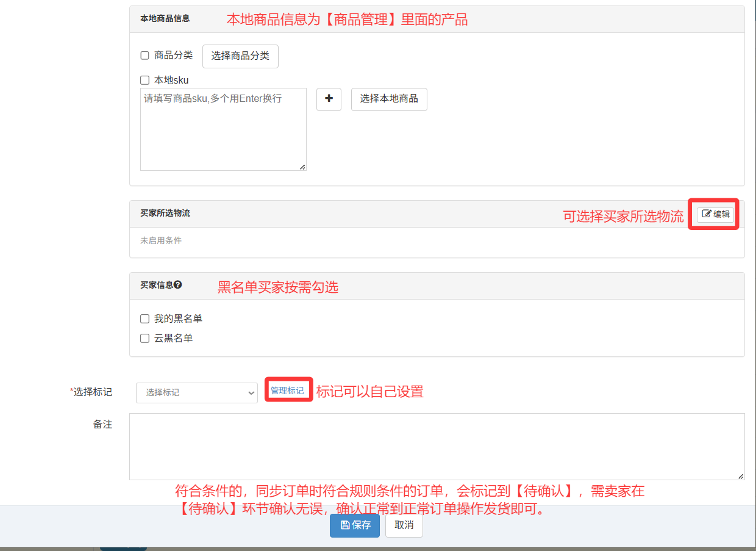The image size is (756, 551).
Task: Focus the 本地sku text area
Action: point(223,129)
